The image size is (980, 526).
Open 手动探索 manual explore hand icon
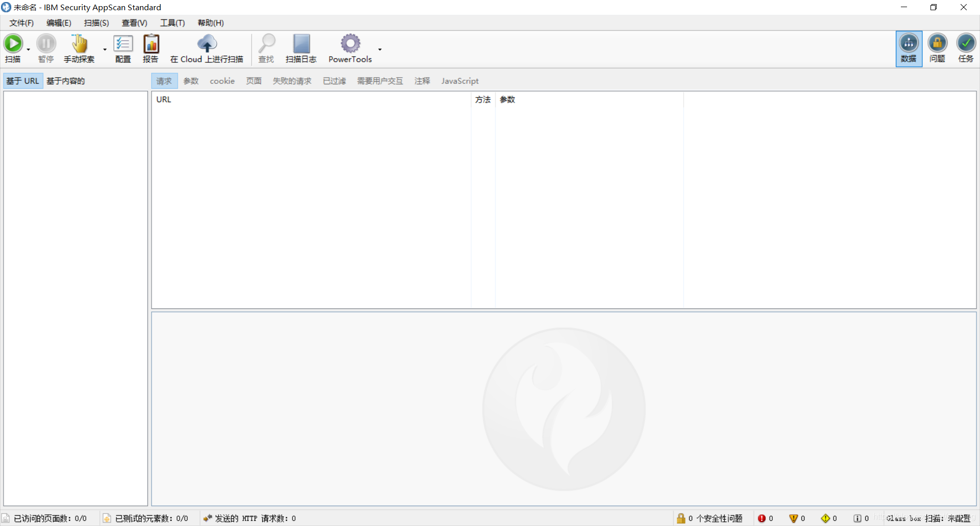[79, 43]
